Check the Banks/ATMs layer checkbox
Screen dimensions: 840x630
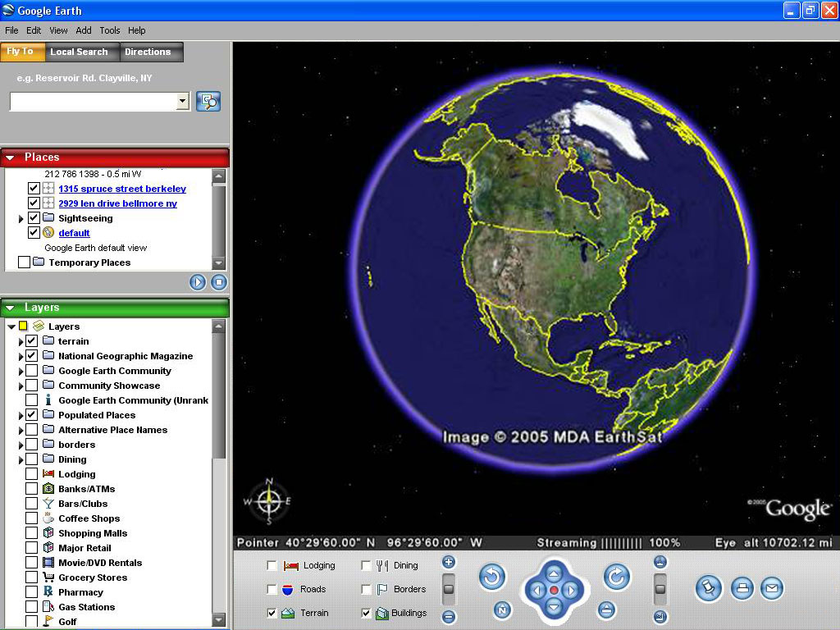(32, 489)
